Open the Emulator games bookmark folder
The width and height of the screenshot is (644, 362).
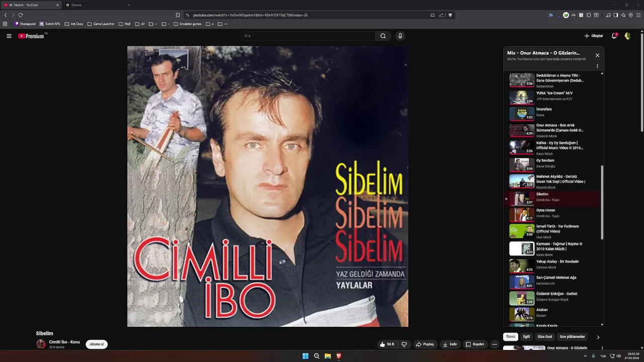tap(187, 24)
